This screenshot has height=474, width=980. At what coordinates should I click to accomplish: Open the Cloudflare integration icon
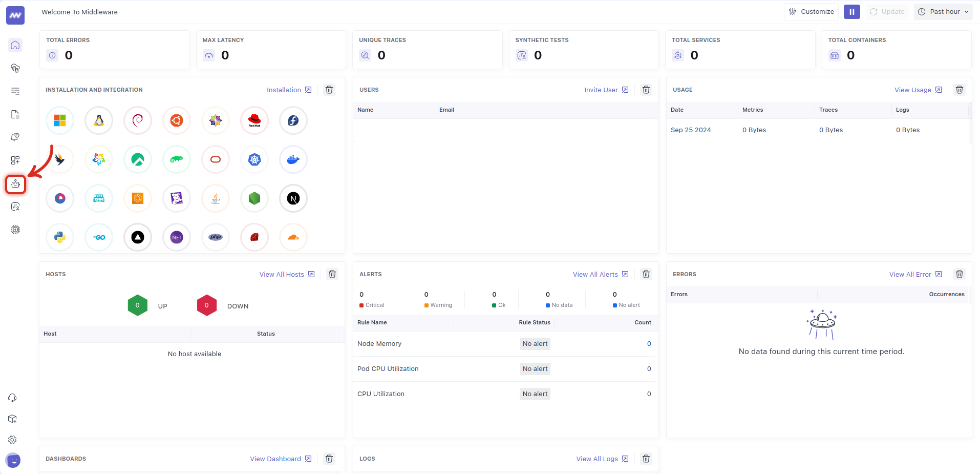pos(293,237)
